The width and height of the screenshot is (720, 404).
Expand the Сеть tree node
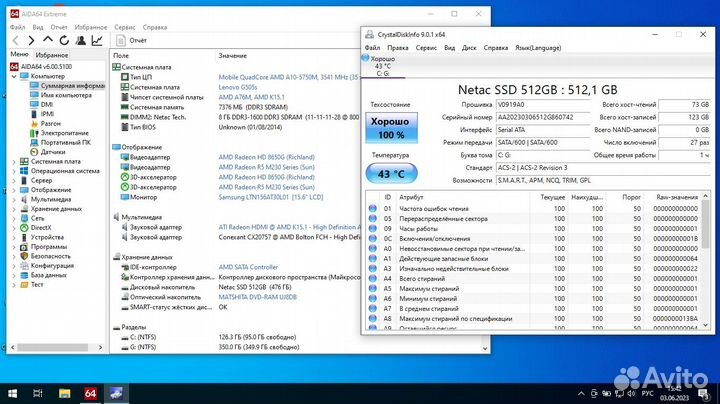[14, 219]
